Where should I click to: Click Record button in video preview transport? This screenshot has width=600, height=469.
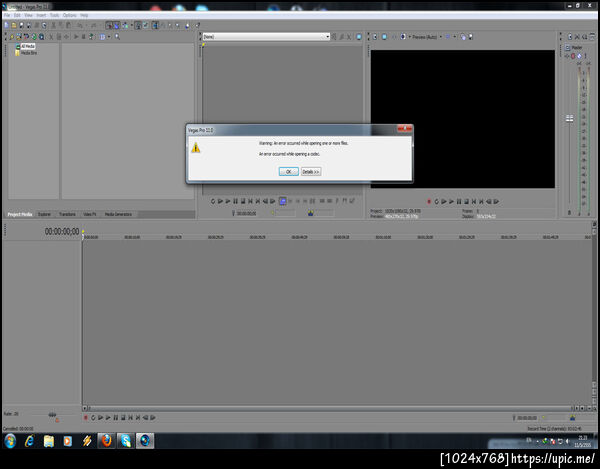(x=429, y=201)
